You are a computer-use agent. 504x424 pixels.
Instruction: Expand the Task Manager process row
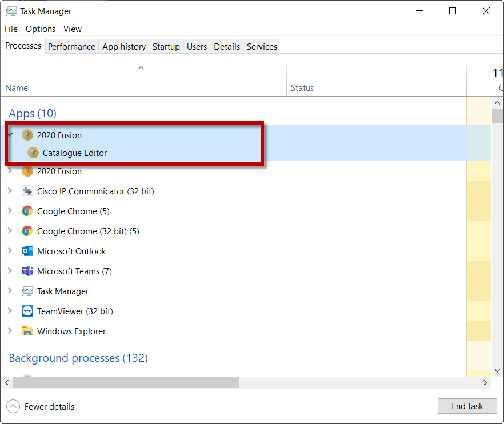(10, 291)
